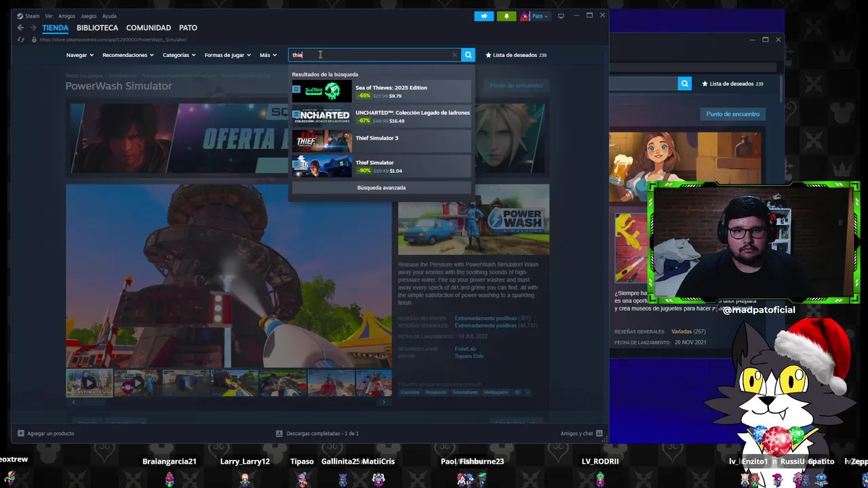Click the Casuales tag
The height and width of the screenshot is (488, 868).
point(410,392)
